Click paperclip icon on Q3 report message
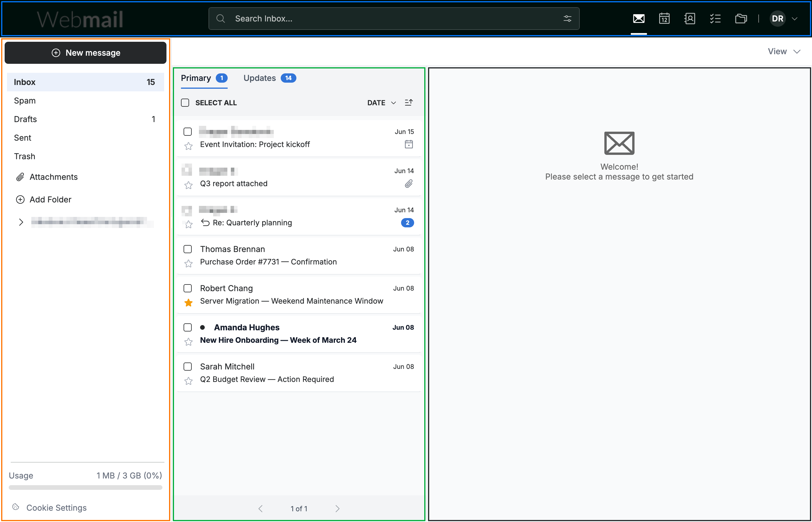 pos(409,183)
